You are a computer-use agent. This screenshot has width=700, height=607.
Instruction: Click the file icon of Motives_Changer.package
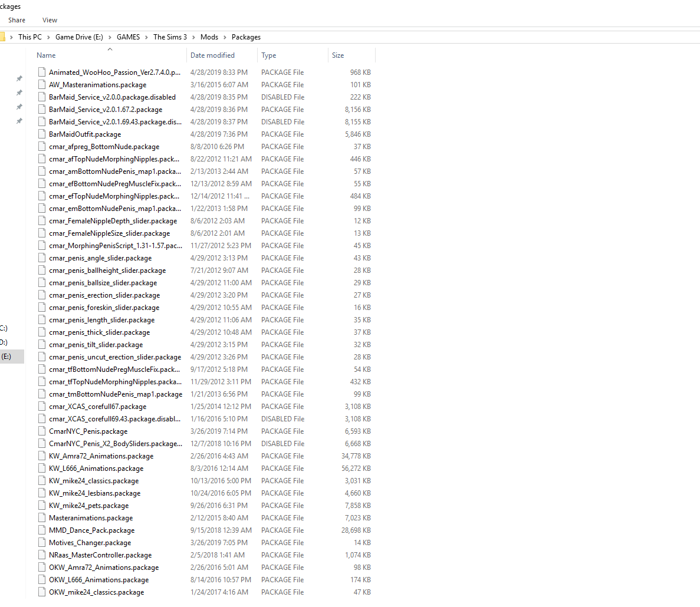pyautogui.click(x=41, y=542)
